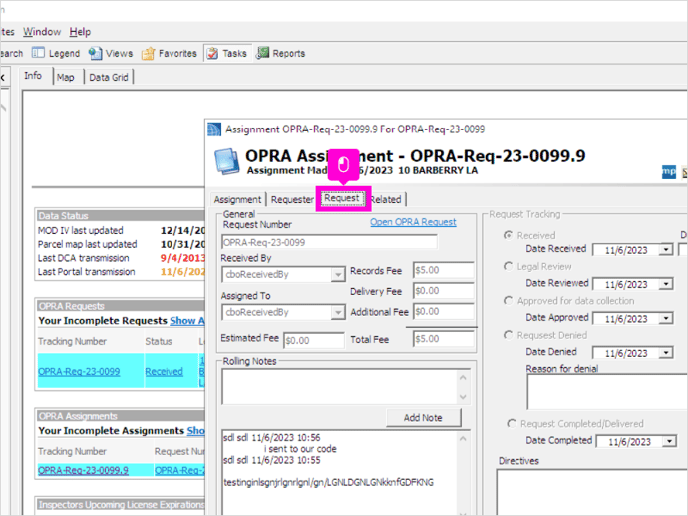
Task: Click the Total Fee field
Action: tap(444, 339)
